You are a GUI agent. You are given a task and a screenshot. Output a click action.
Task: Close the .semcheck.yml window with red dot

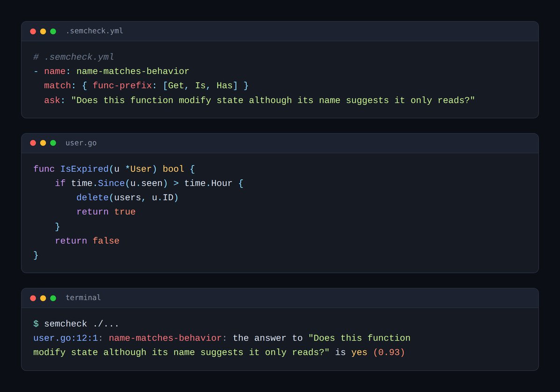[x=33, y=31]
